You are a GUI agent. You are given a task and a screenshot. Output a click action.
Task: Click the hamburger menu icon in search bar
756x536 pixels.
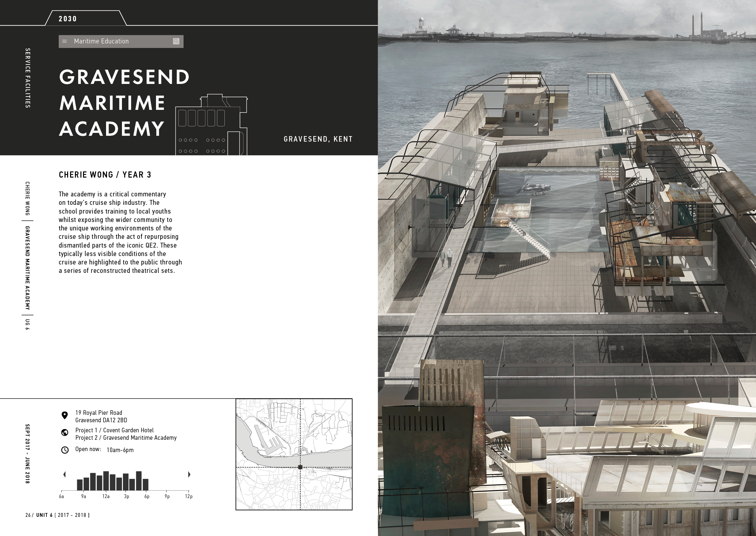[x=65, y=41]
